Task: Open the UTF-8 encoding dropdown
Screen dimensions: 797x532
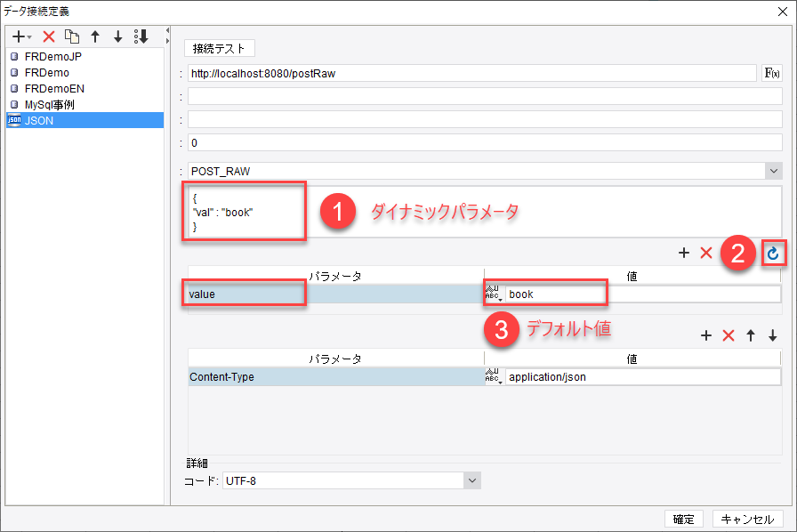Action: [471, 480]
